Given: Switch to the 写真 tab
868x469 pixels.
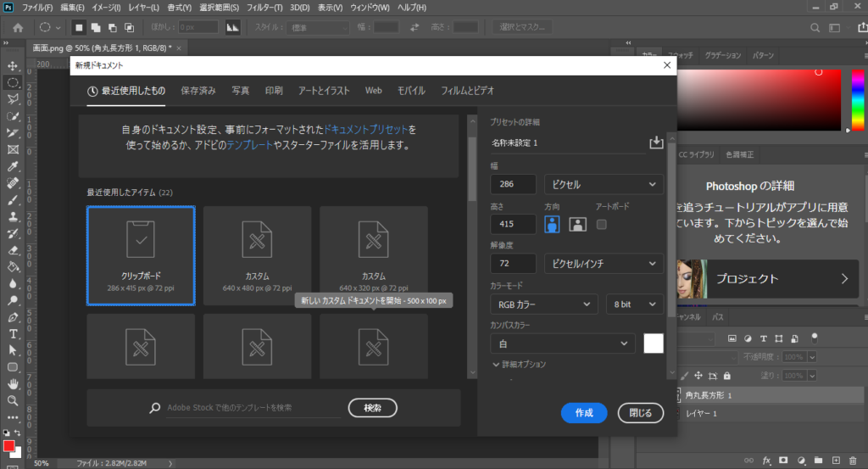Looking at the screenshot, I should (240, 91).
